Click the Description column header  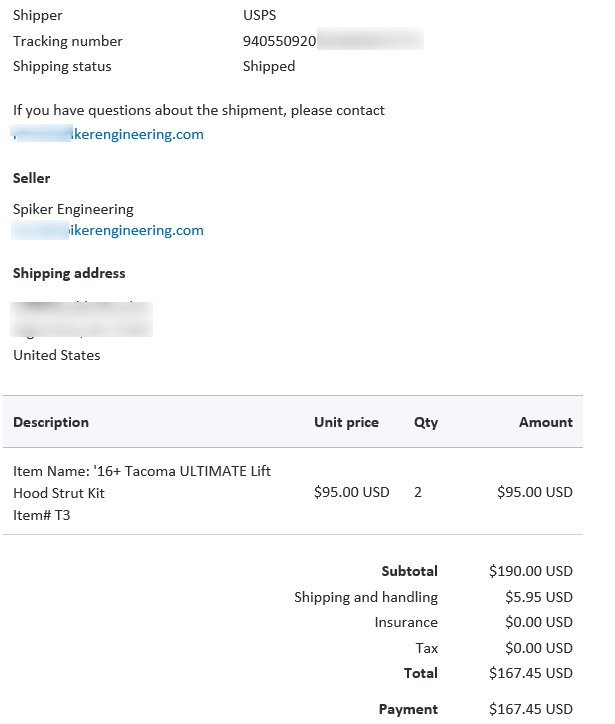(51, 422)
